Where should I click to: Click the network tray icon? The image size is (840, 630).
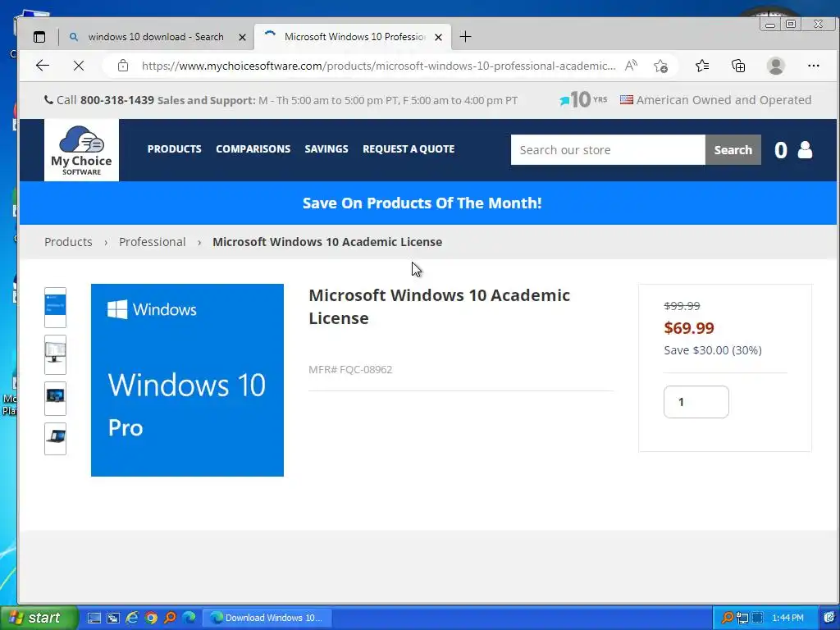point(742,618)
